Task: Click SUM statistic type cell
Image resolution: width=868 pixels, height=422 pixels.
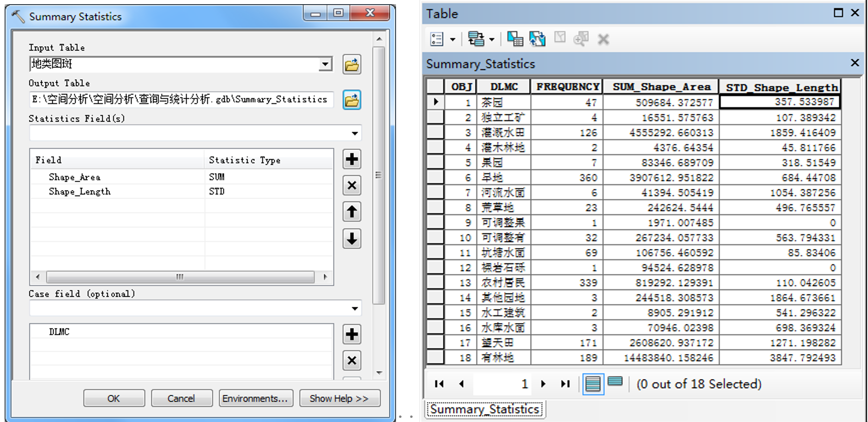Action: click(217, 177)
